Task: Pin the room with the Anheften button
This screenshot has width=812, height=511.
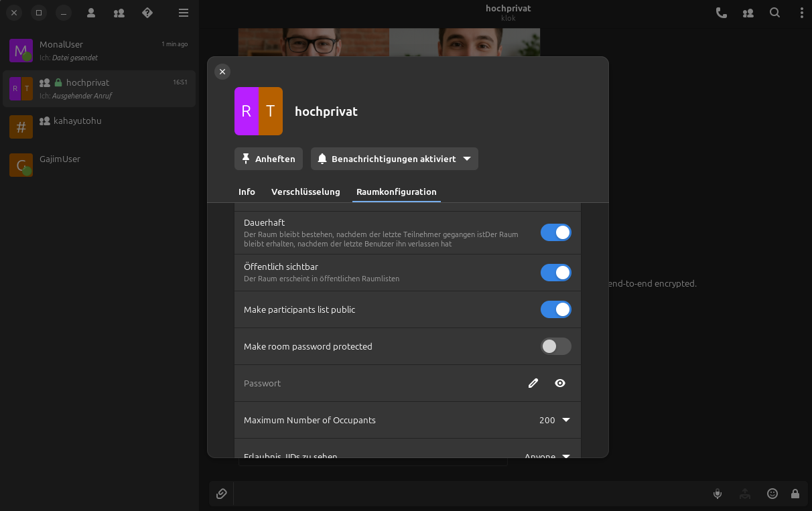Action: [x=268, y=159]
